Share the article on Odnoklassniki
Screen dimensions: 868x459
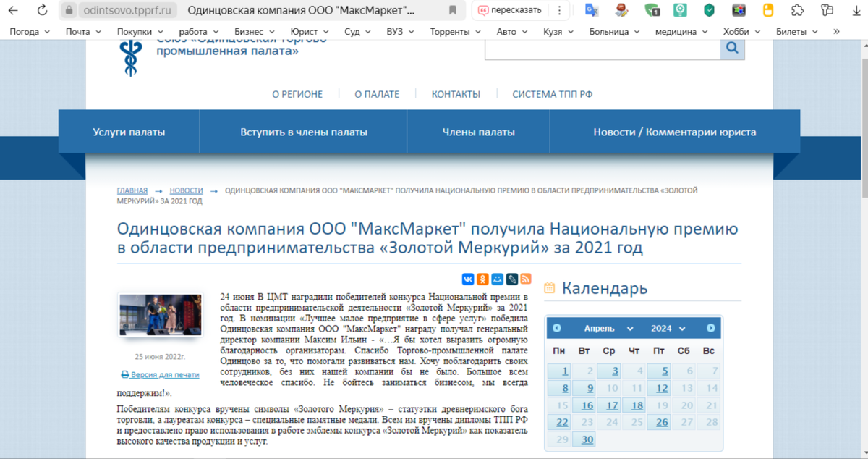482,279
